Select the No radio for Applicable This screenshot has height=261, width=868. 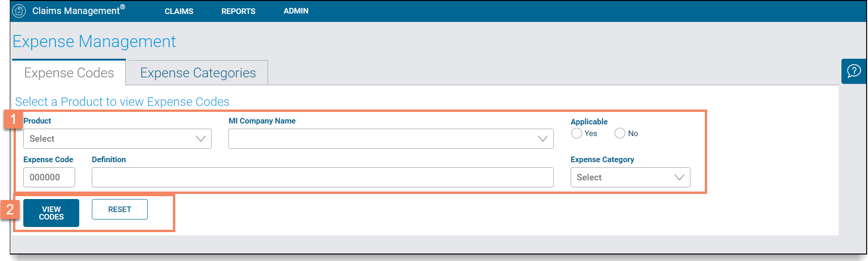[x=620, y=133]
